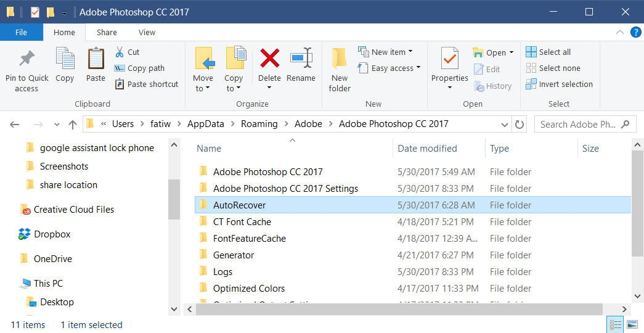Cut the selected item
The image size is (644, 333).
pyautogui.click(x=127, y=52)
